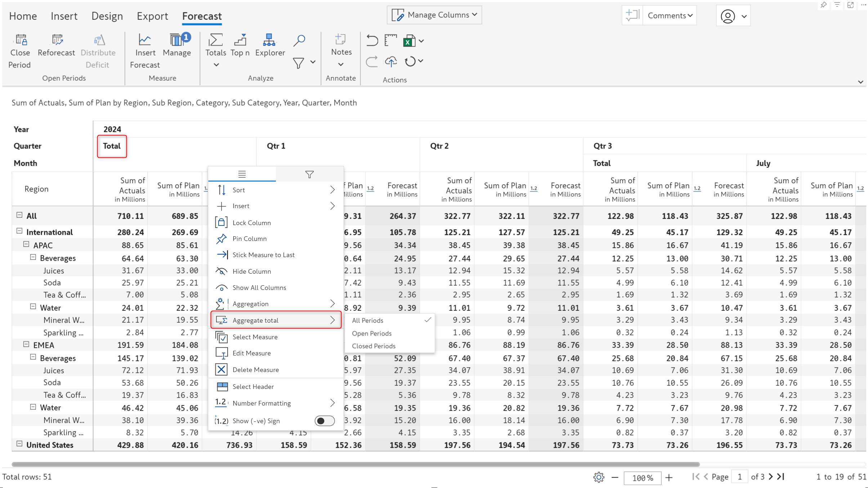Go to the last page arrow
The height and width of the screenshot is (488, 868).
tap(781, 476)
